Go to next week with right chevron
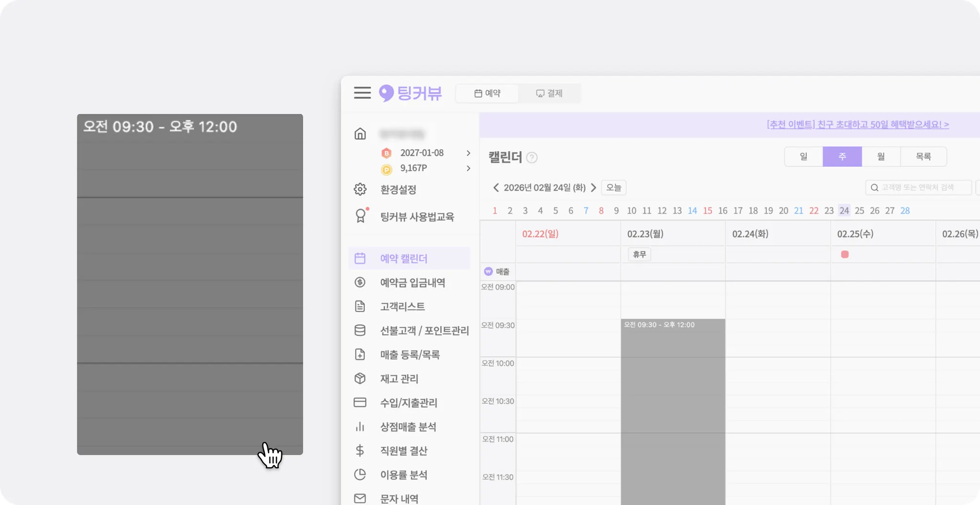 [x=593, y=187]
